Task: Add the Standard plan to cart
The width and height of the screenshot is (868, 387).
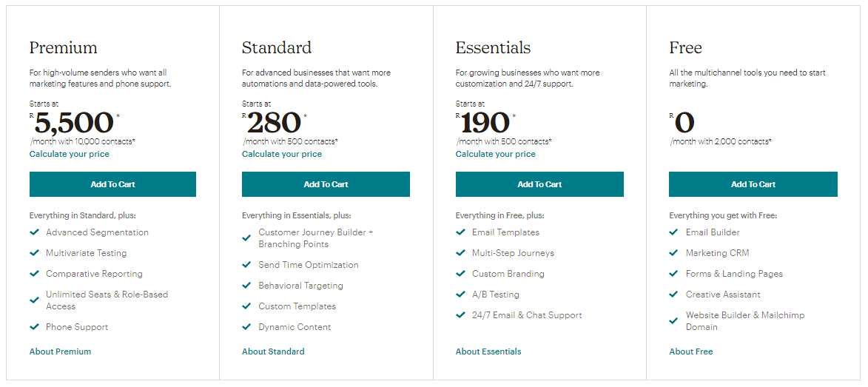Action: 326,184
